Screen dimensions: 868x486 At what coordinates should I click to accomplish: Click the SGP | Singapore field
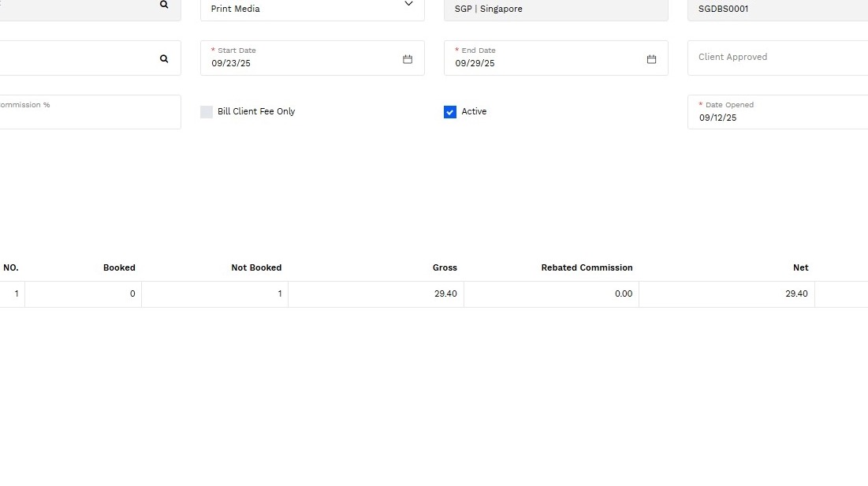(555, 9)
